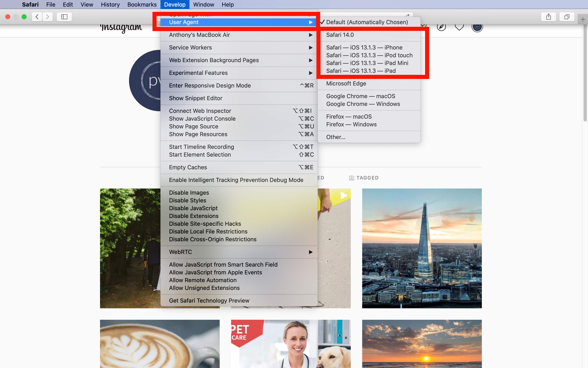Select Firefox — Windows user agent
The width and height of the screenshot is (588, 368).
369,124
